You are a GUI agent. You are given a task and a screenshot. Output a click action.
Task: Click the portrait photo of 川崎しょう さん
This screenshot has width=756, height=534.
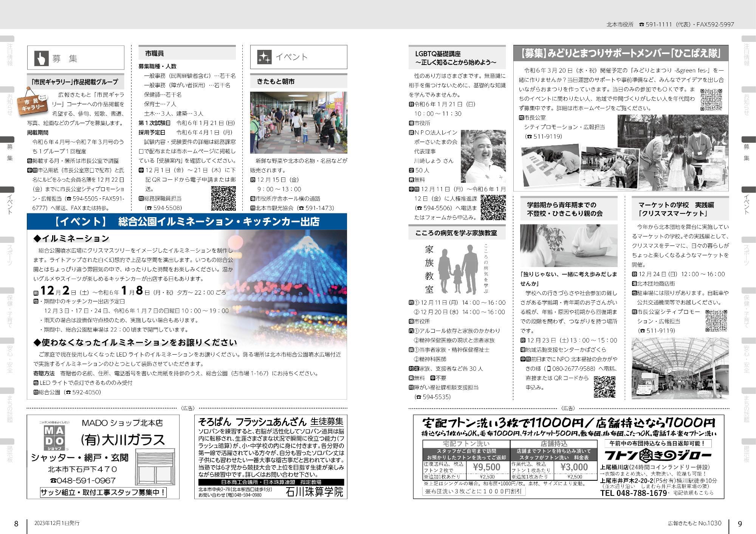click(x=483, y=156)
